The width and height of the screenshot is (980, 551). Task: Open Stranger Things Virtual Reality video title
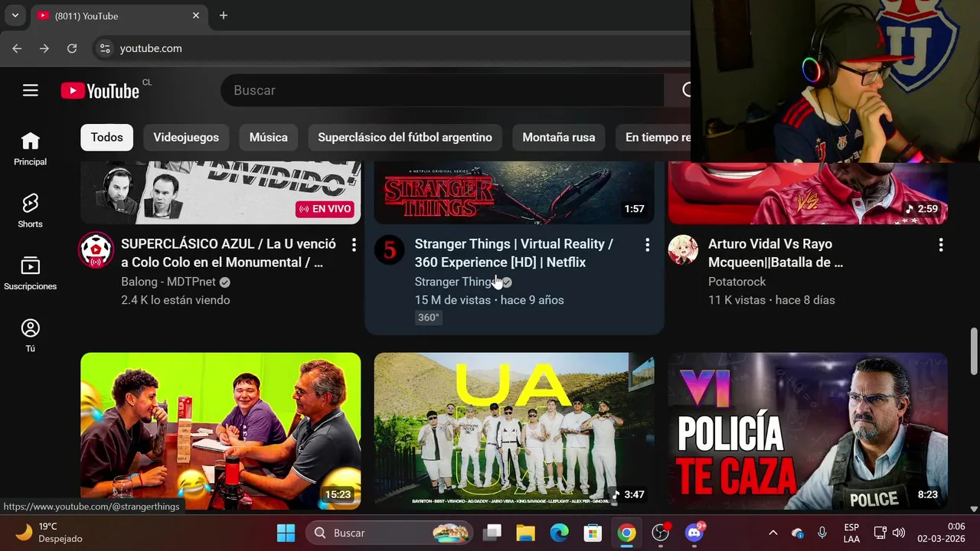pyautogui.click(x=514, y=253)
